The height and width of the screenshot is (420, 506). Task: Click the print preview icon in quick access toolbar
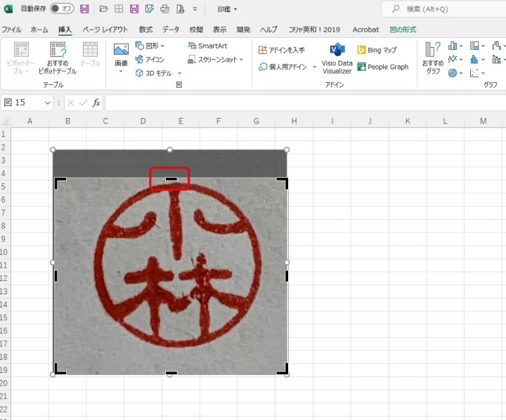point(165,8)
